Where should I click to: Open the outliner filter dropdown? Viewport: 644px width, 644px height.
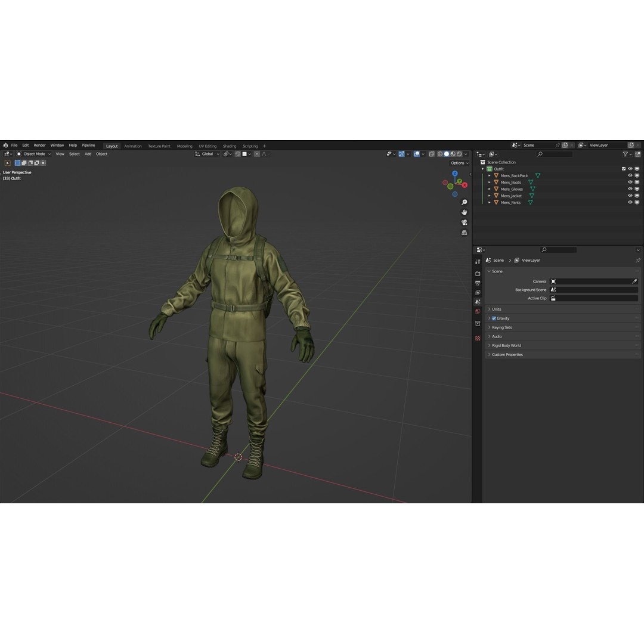click(627, 154)
